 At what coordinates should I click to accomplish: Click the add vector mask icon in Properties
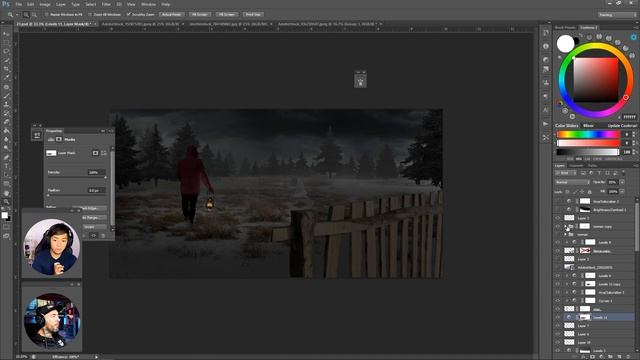pyautogui.click(x=104, y=153)
